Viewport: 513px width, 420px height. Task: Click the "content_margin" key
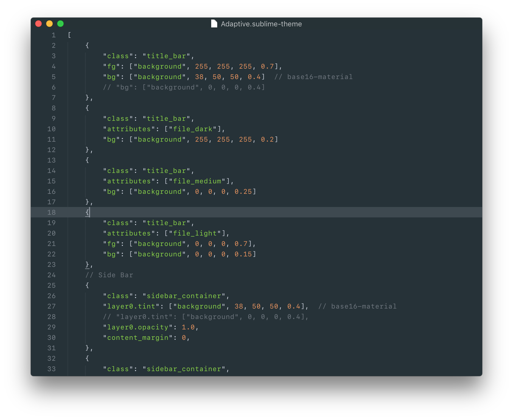(138, 338)
